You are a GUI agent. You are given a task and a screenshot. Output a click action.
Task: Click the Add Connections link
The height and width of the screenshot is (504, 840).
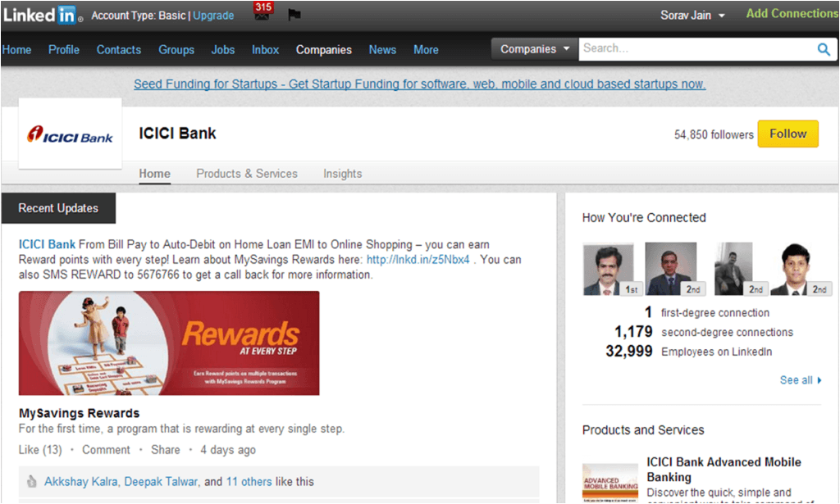[792, 14]
